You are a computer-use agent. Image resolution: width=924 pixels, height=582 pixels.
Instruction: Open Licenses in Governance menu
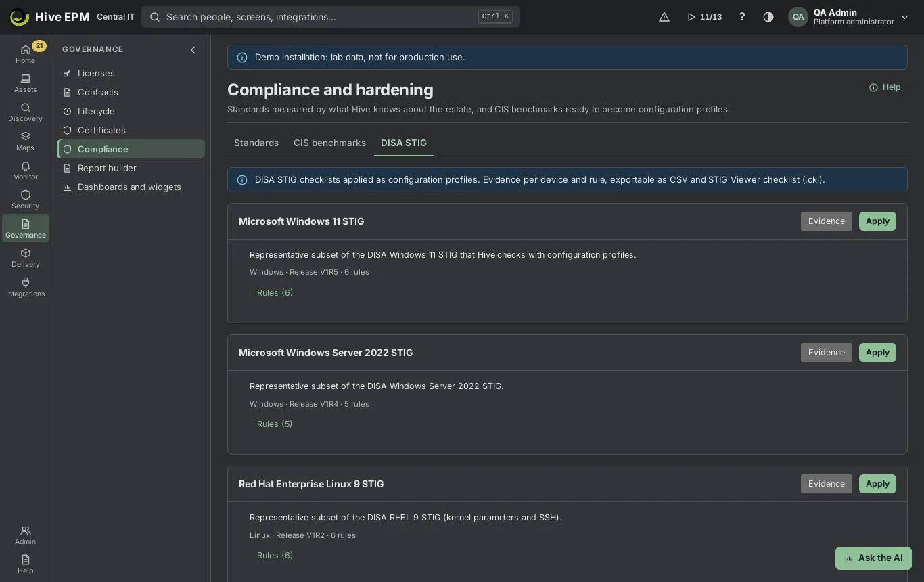131,73
